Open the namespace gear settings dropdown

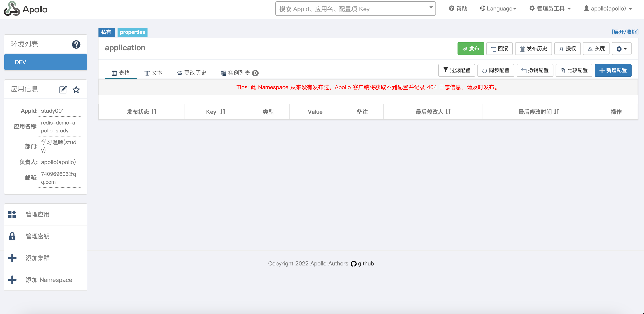(x=621, y=49)
